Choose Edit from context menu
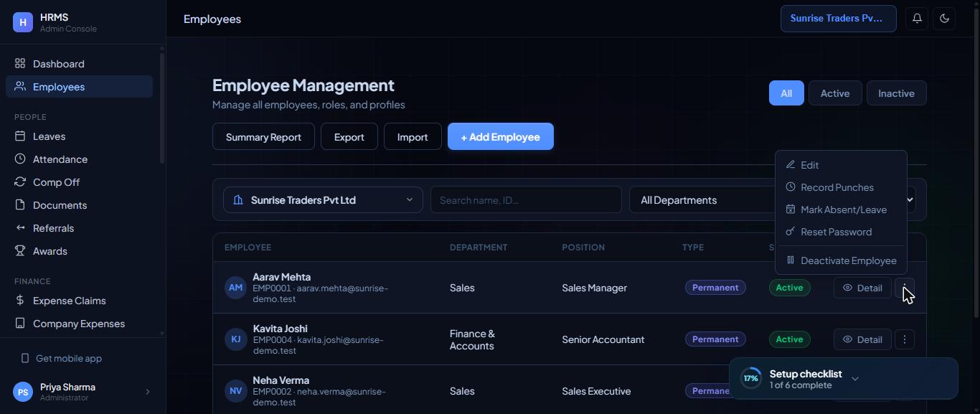Screen dimensions: 980x414 coord(841,165)
